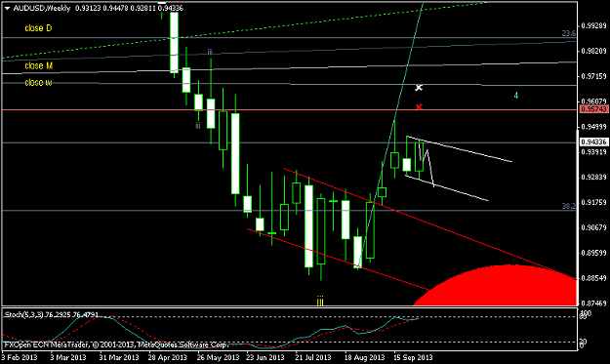Select the cyan '4' wave label
This screenshot has width=610, height=364.
click(516, 96)
